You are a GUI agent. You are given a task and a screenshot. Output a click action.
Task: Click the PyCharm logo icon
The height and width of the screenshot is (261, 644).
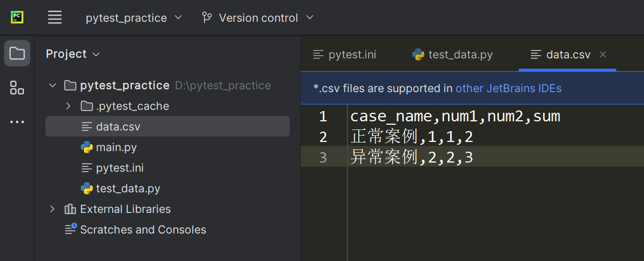(x=17, y=17)
